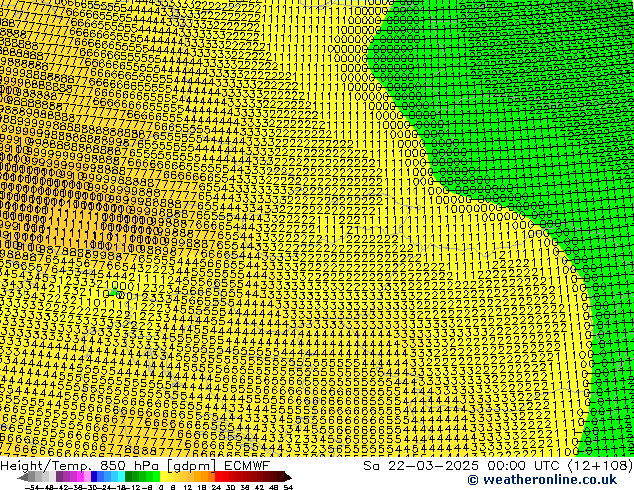Click the bright red legend swatch above 24
Image resolution: width=634 pixels, height=490 pixels.
pyautogui.click(x=219, y=476)
